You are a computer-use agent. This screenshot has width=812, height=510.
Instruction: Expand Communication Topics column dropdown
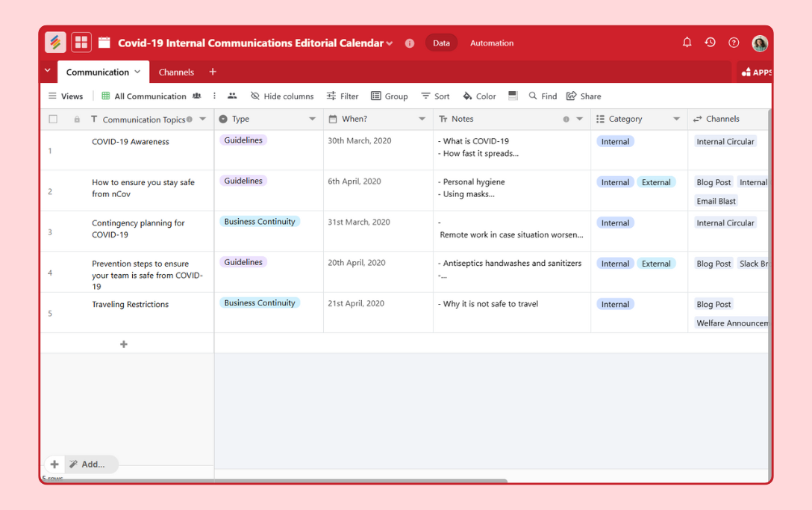click(x=203, y=119)
